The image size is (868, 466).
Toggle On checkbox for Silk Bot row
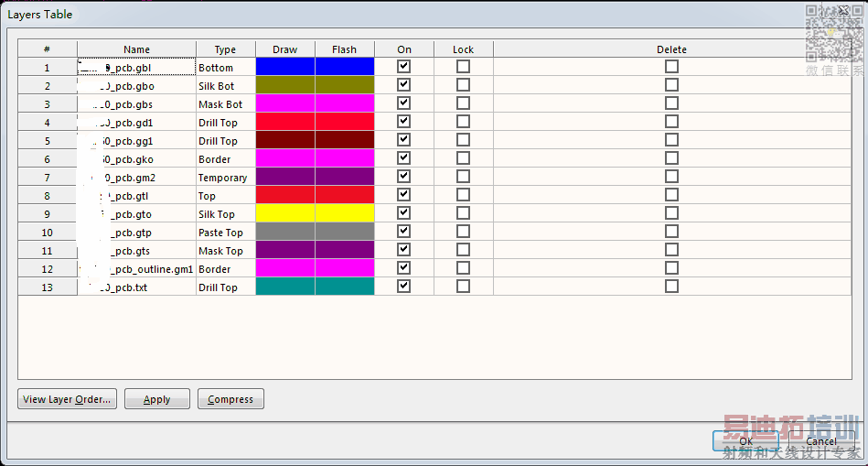click(x=404, y=85)
